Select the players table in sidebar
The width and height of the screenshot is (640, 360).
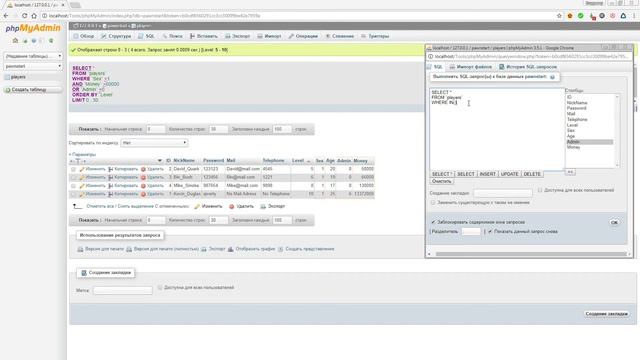coord(18,77)
